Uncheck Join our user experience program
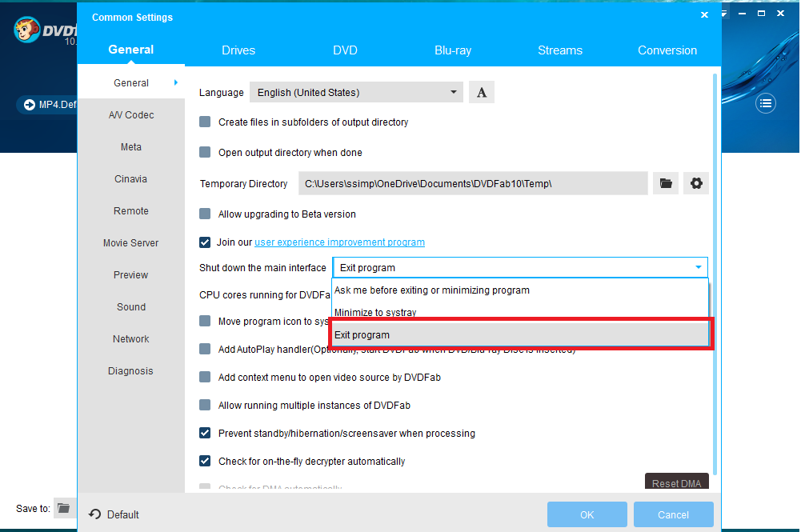 click(205, 242)
